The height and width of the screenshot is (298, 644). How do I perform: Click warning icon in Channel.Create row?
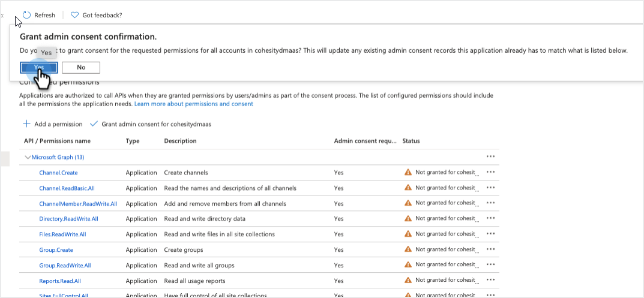pos(408,172)
